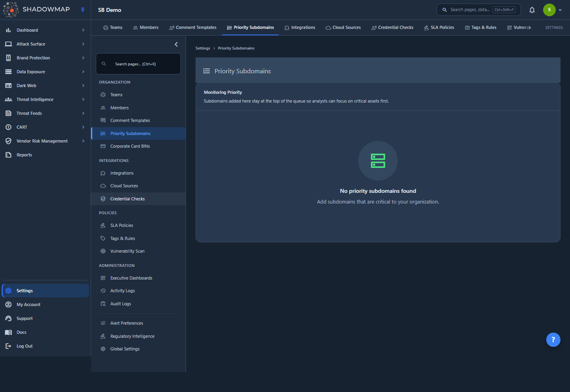Open My Account in the sidebar

tap(46, 304)
